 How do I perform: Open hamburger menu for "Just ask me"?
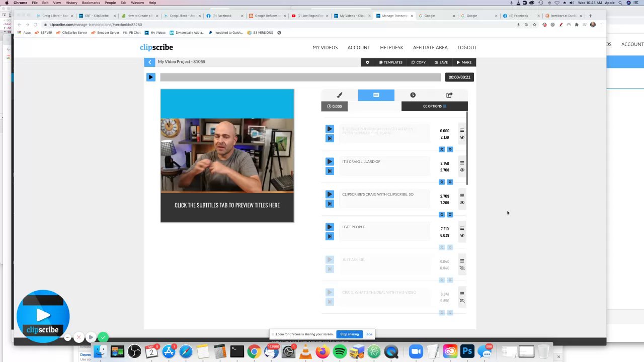[462, 261]
